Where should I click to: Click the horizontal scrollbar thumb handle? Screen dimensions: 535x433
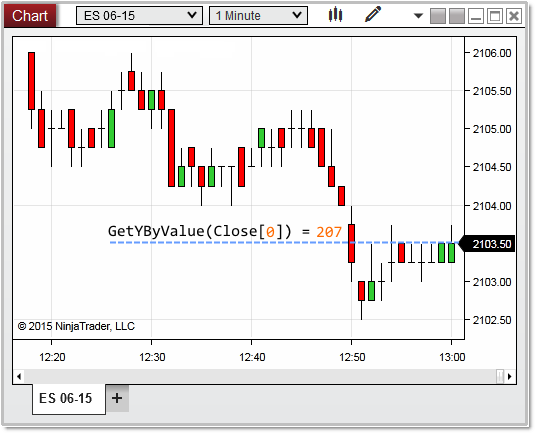click(x=500, y=376)
